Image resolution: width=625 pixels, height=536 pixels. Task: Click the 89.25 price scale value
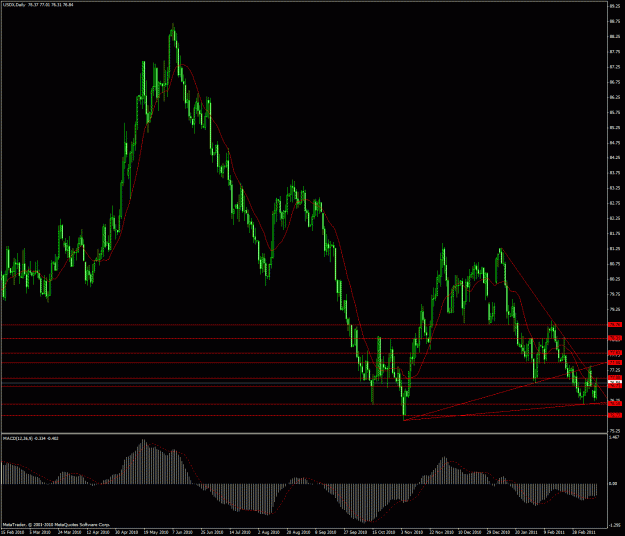point(615,6)
